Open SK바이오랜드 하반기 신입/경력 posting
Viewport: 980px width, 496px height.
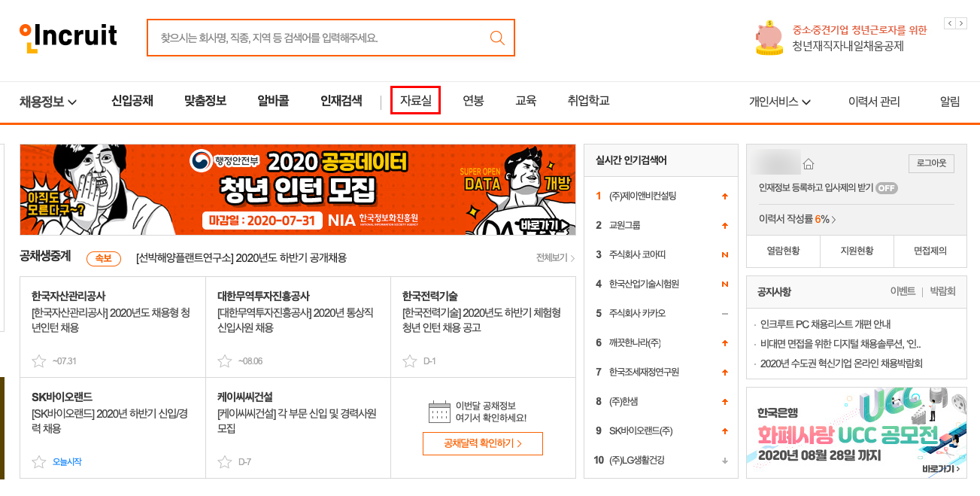pyautogui.click(x=110, y=421)
